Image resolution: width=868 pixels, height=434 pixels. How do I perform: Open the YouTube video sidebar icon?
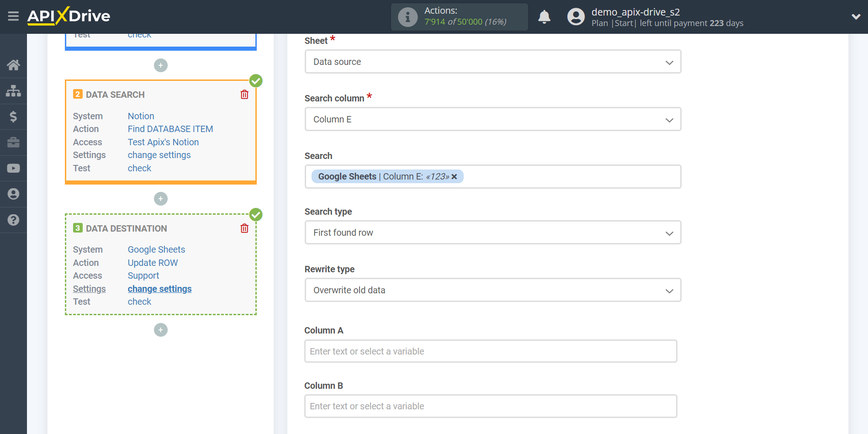13,168
